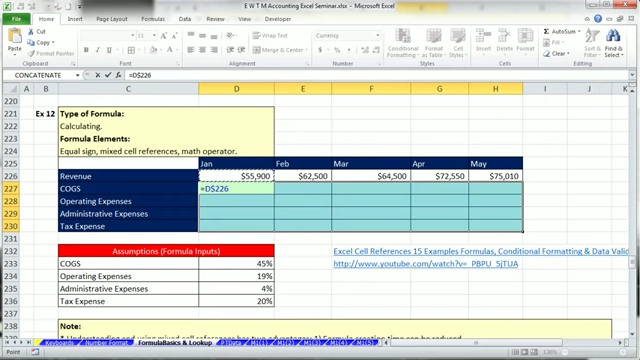Viewport: 640px width, 360px height.
Task: Open the font name dropdown
Action: tap(132, 36)
